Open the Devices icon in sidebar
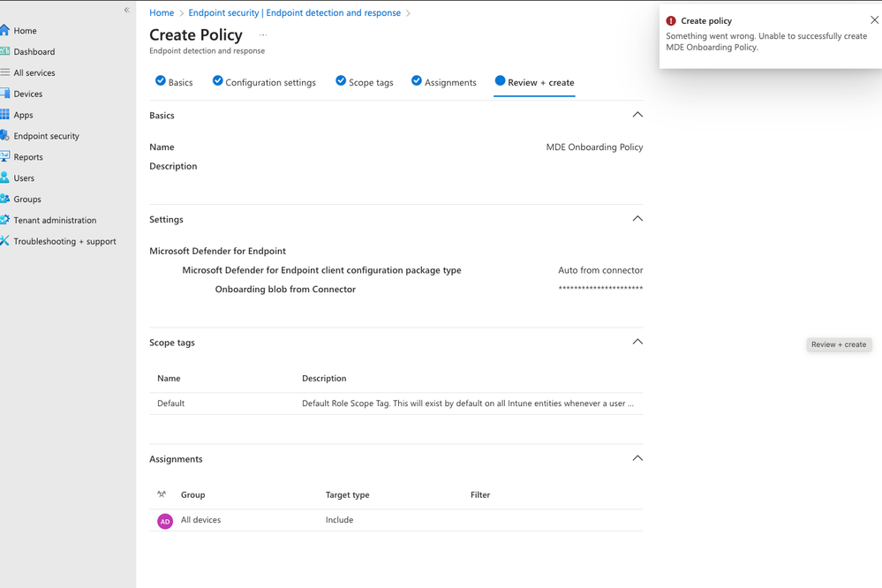This screenshot has width=882, height=588. click(x=4, y=94)
